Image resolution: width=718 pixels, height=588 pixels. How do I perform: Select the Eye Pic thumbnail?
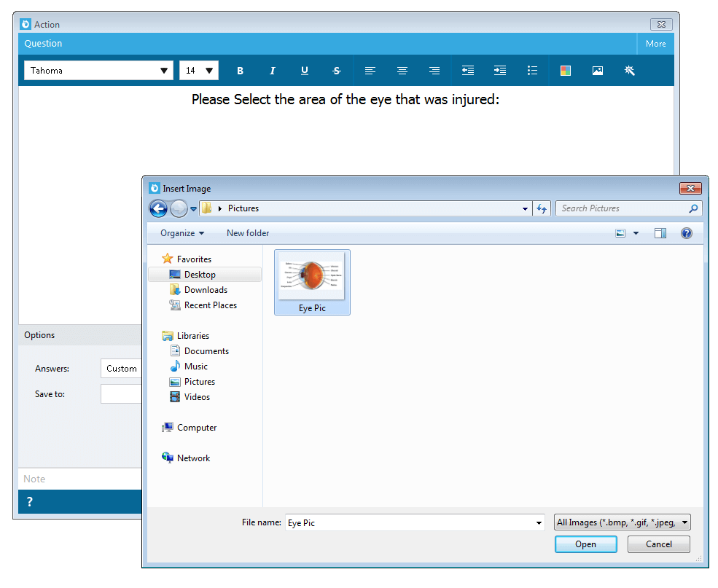tap(312, 282)
